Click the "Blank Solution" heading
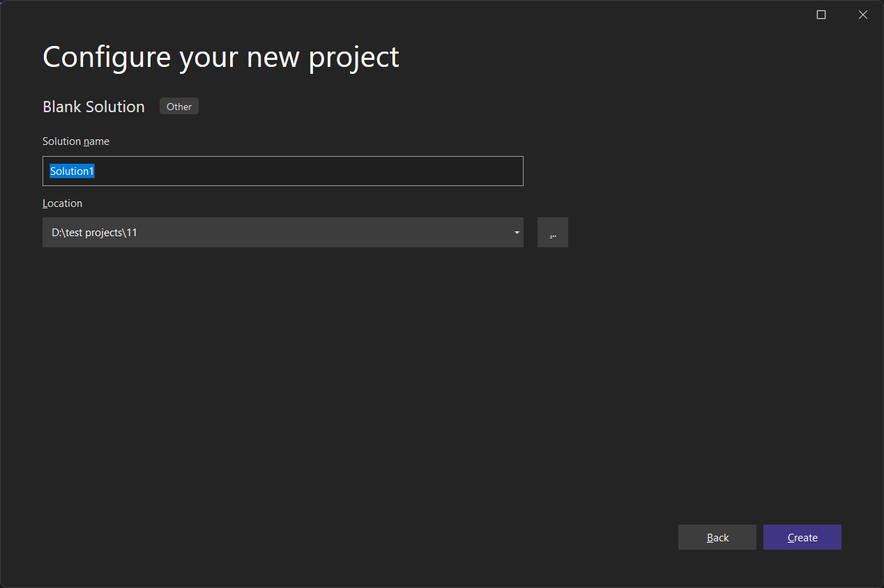884x588 pixels. (93, 107)
